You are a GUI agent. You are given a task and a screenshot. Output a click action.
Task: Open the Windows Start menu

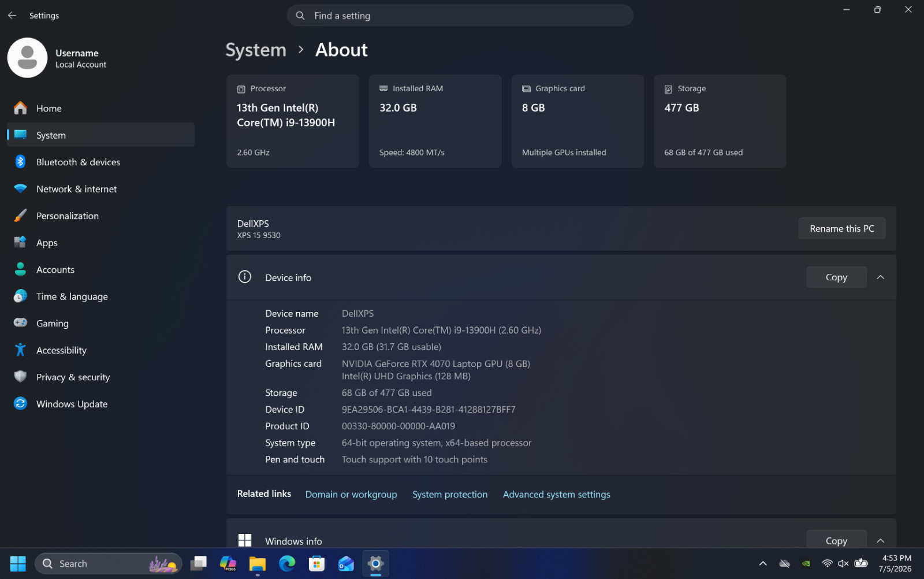click(18, 563)
